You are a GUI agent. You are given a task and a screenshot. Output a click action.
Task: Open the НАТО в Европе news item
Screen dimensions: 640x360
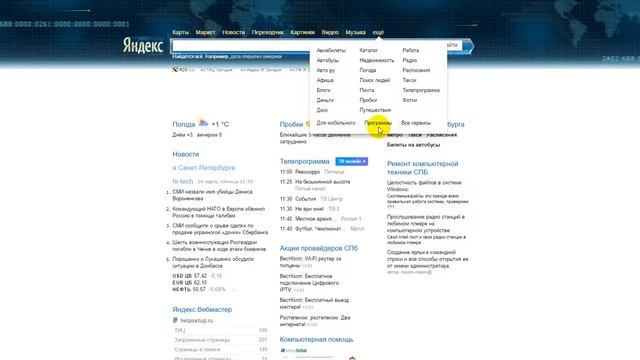tap(218, 212)
